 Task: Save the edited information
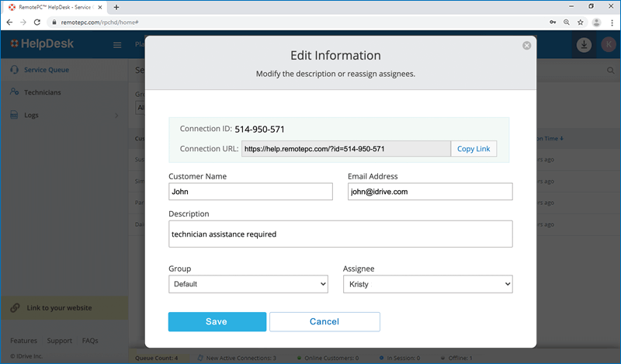pyautogui.click(x=217, y=321)
